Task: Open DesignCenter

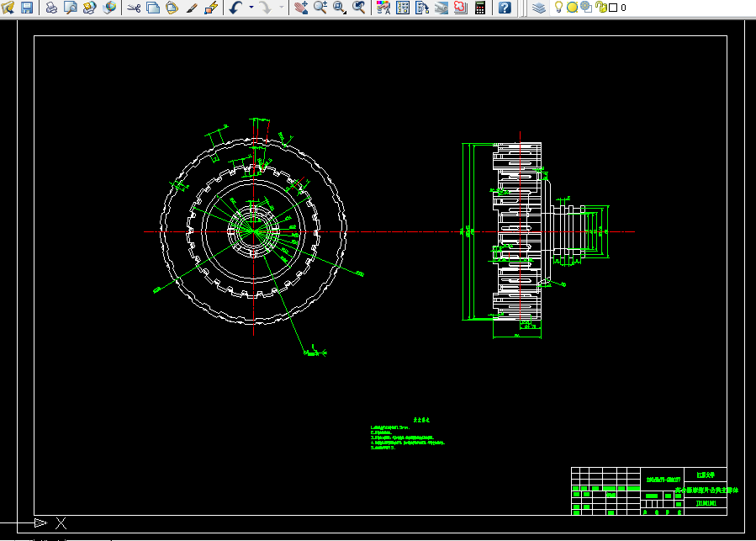Action: coord(403,8)
